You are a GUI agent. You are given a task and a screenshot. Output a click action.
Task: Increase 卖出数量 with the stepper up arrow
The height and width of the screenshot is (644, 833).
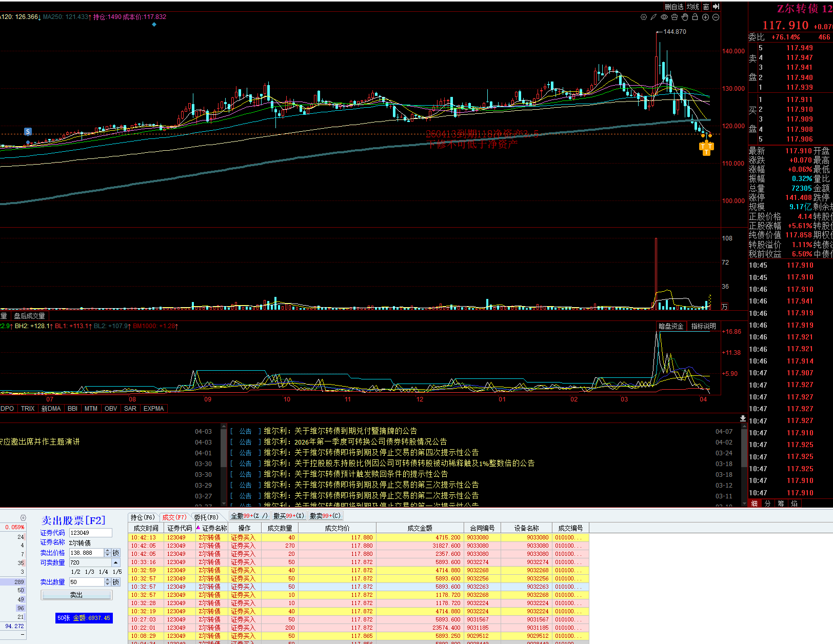click(x=107, y=580)
